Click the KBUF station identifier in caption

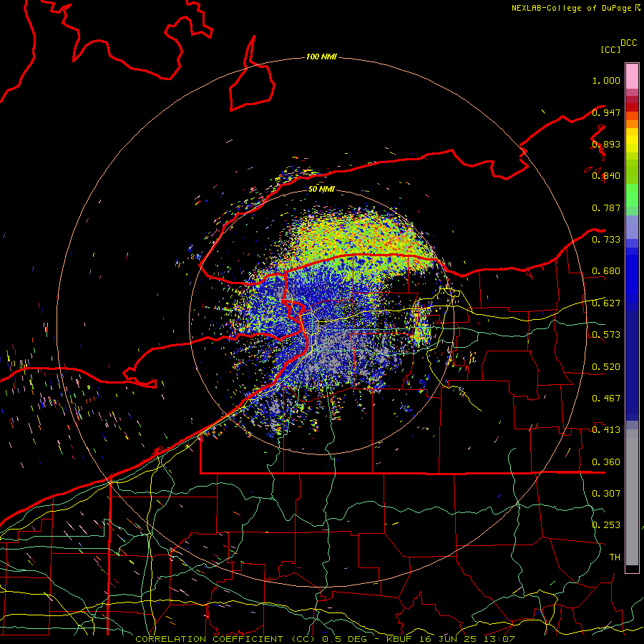[398, 639]
